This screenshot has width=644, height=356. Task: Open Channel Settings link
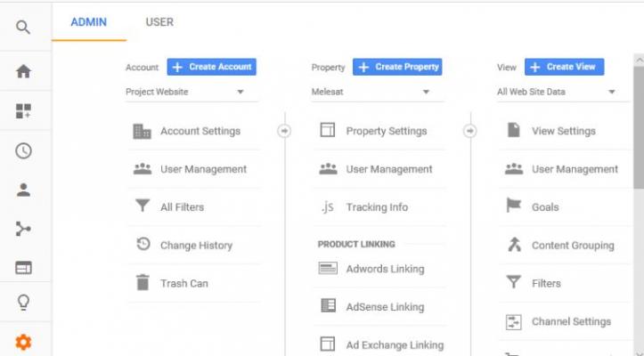click(x=571, y=322)
